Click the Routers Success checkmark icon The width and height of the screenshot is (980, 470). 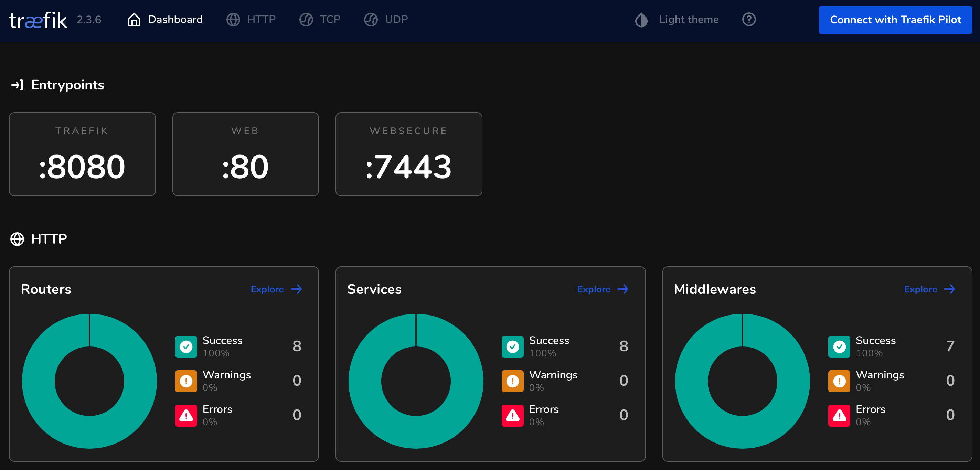point(186,346)
